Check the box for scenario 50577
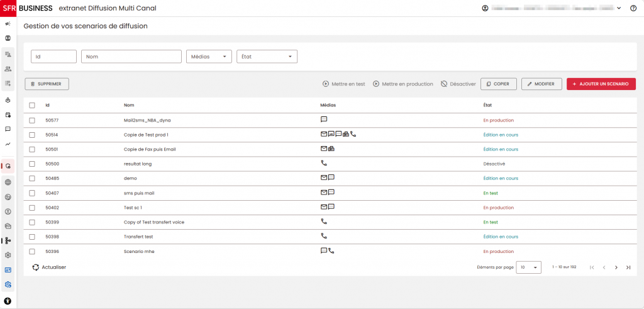 click(32, 120)
